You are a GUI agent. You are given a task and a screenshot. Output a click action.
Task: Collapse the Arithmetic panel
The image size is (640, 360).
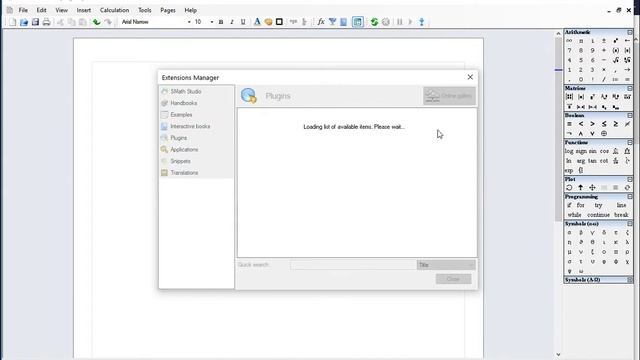[630, 32]
